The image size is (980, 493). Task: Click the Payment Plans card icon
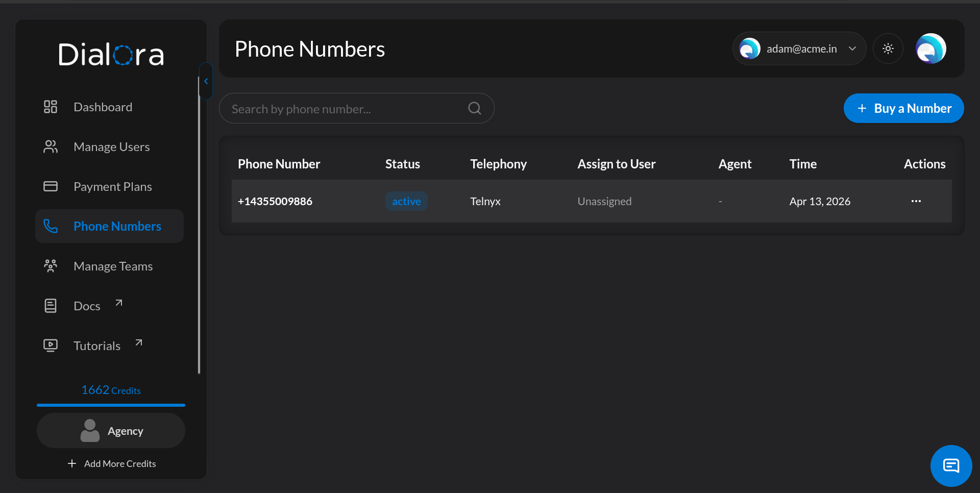pos(51,186)
